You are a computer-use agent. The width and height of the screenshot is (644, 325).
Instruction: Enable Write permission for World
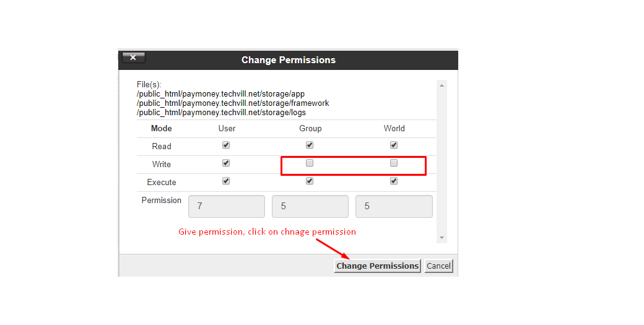pyautogui.click(x=394, y=163)
